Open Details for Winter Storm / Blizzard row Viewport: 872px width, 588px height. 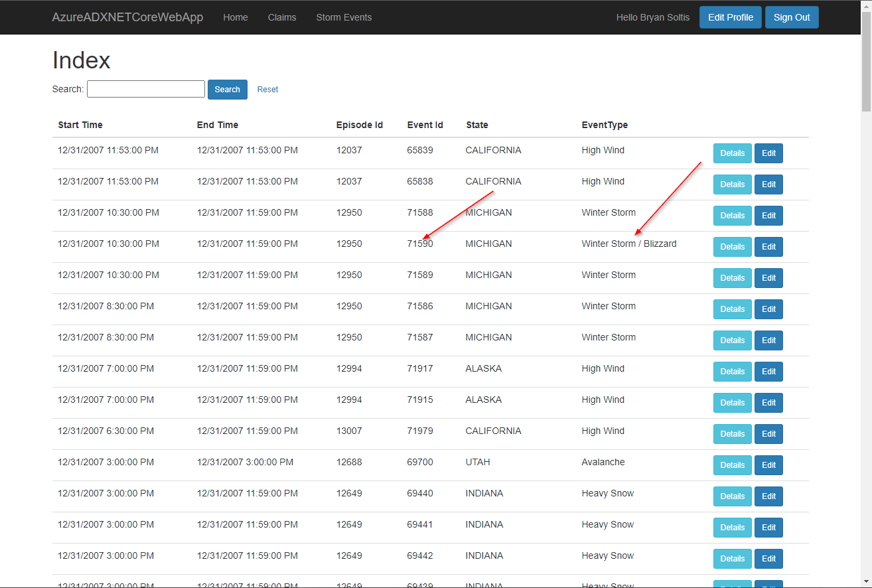[x=732, y=247]
